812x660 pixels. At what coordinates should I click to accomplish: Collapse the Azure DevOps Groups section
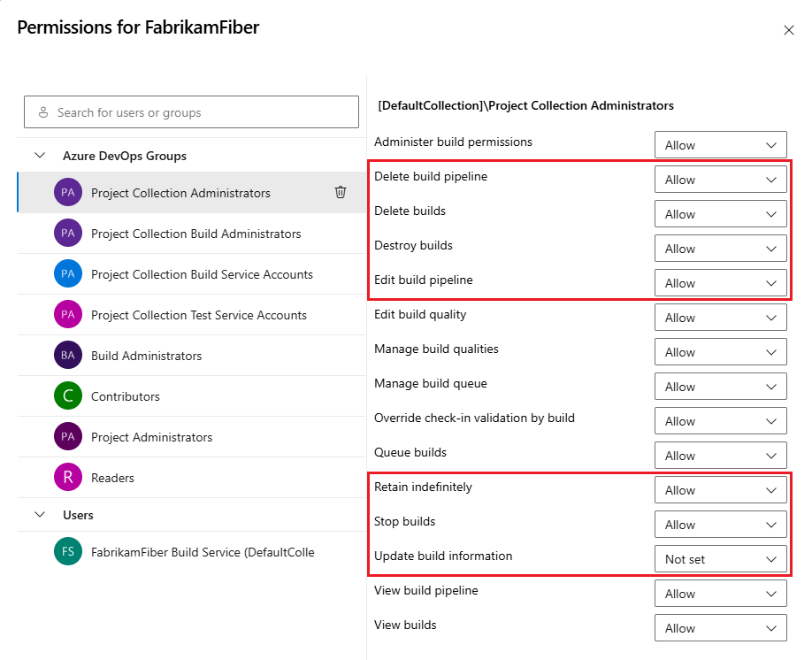[x=40, y=155]
